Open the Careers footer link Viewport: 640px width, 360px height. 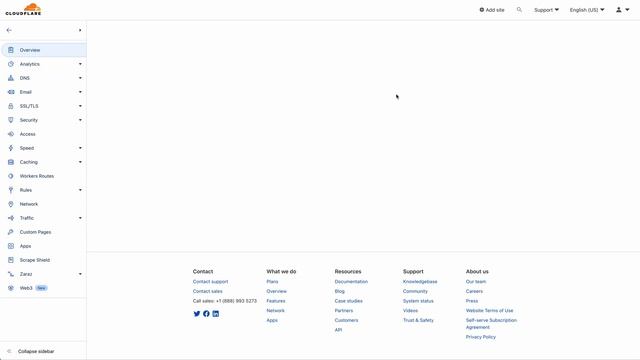tap(474, 291)
